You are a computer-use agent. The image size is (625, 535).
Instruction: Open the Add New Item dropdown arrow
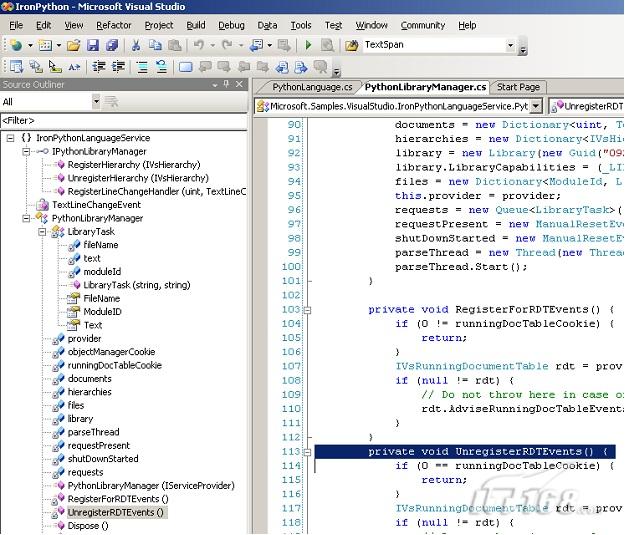pos(59,46)
